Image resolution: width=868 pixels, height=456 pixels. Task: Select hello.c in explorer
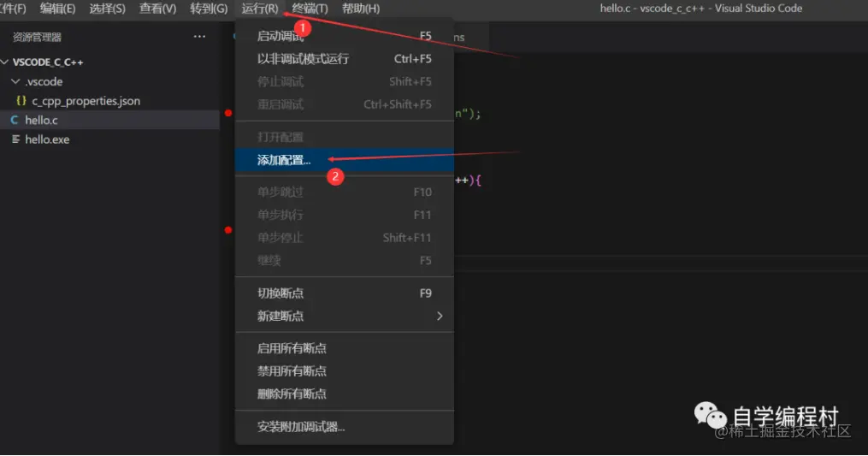tap(109, 121)
